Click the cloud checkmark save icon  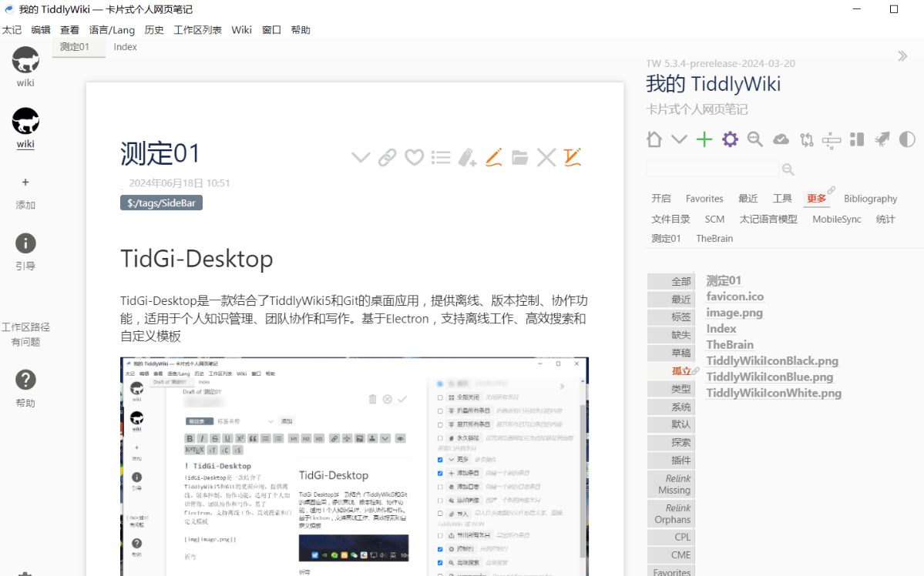pos(781,139)
